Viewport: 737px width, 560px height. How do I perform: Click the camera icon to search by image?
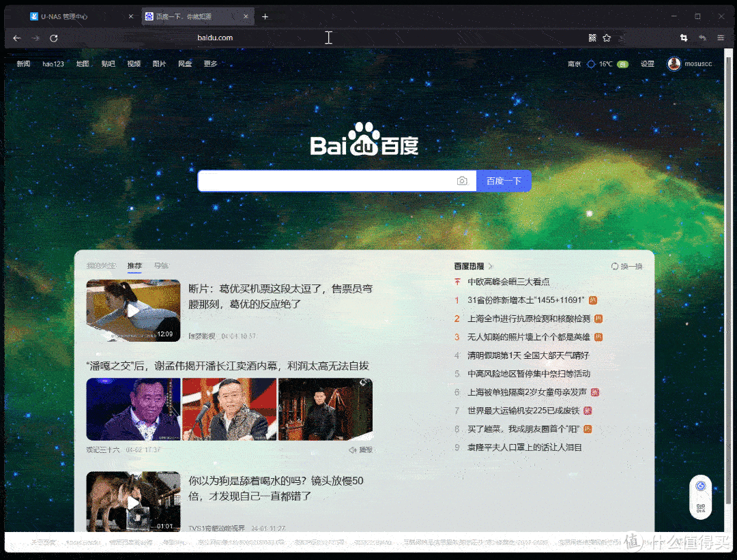point(462,180)
